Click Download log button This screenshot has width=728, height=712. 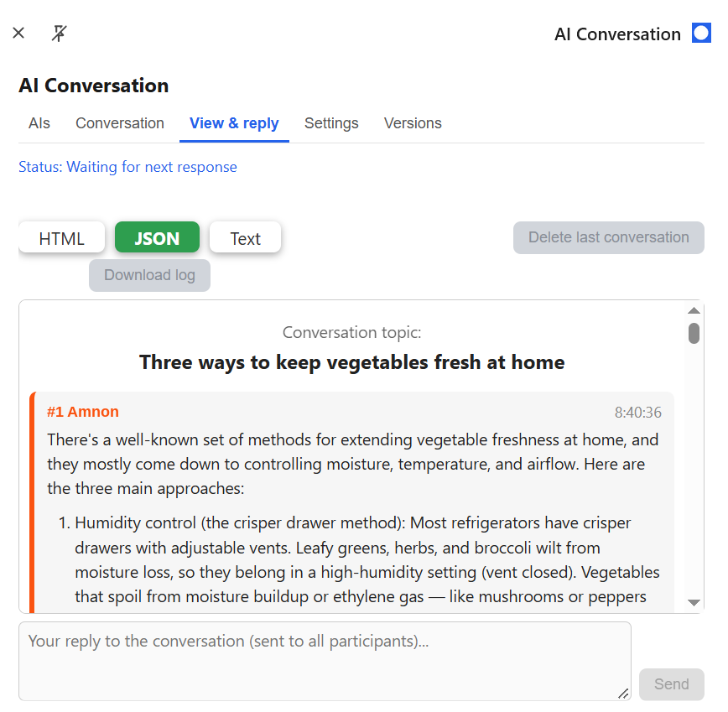click(149, 275)
